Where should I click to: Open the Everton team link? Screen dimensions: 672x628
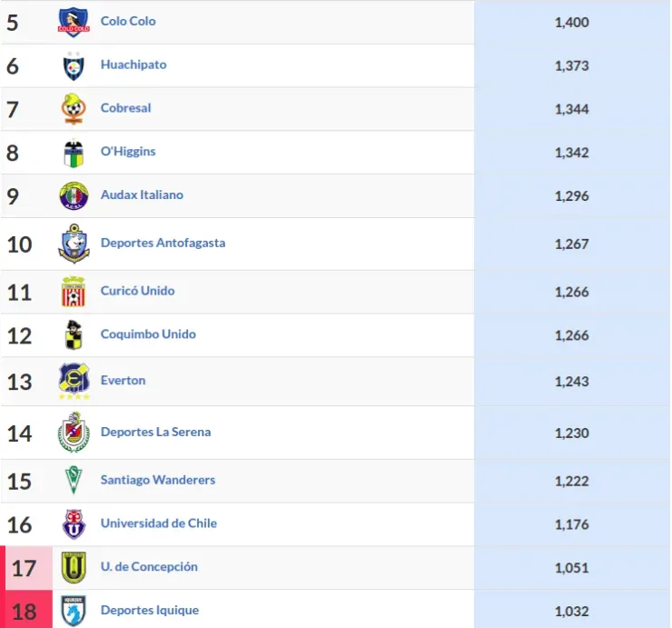(123, 380)
